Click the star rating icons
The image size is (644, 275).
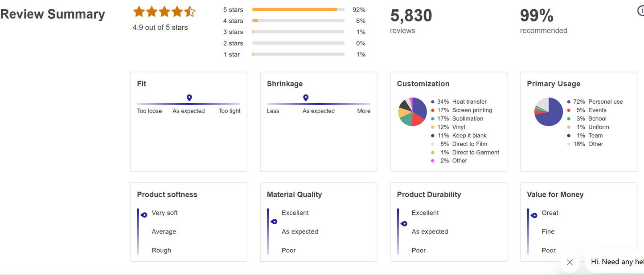tap(164, 12)
